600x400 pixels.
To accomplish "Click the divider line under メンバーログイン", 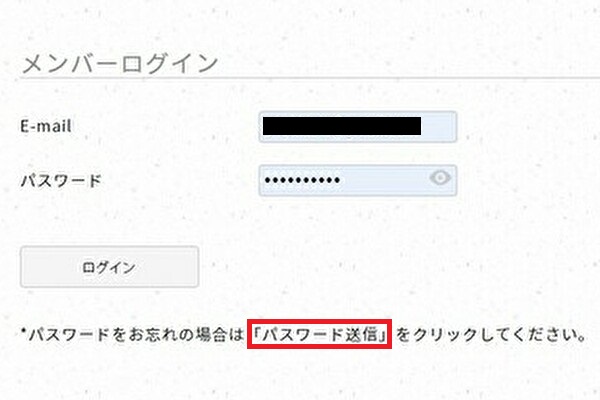I will pyautogui.click(x=310, y=78).
